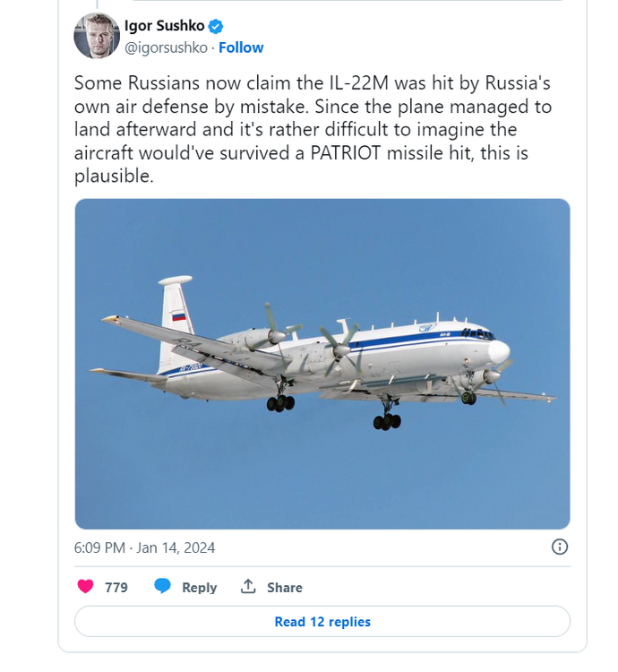Open the Igor Sushko display name link
This screenshot has width=618, height=672.
click(164, 26)
